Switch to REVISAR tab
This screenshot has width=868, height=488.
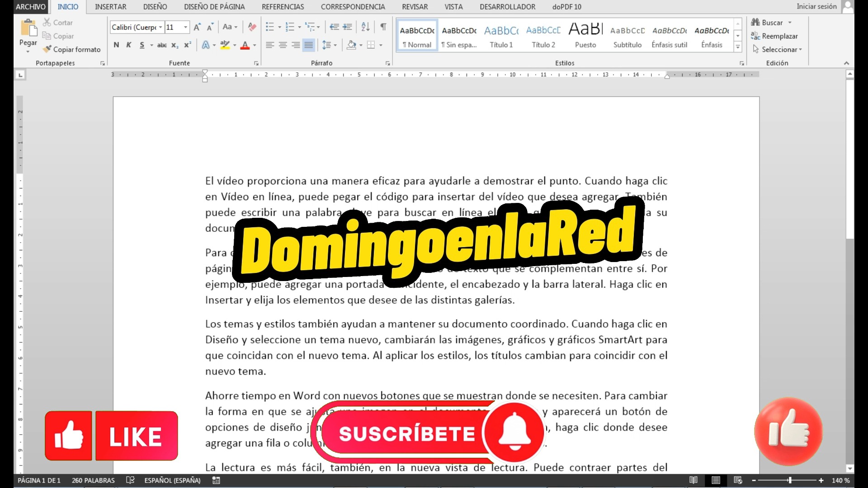coord(415,7)
